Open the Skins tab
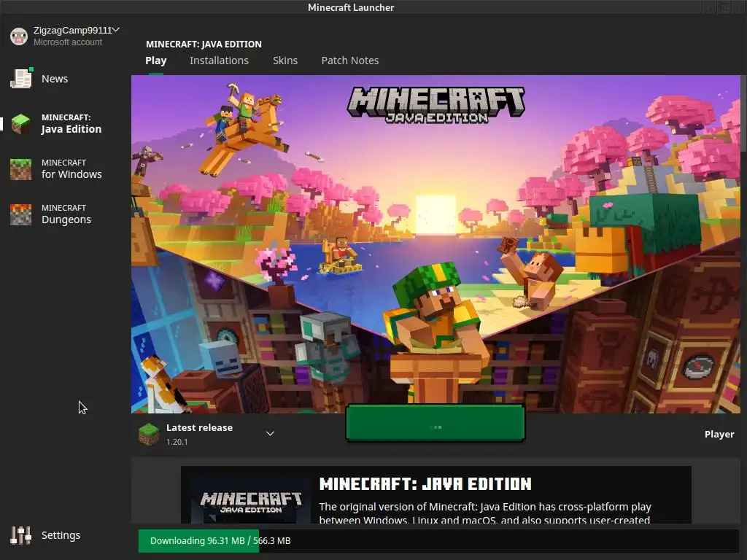Image resolution: width=747 pixels, height=560 pixels. pos(285,61)
